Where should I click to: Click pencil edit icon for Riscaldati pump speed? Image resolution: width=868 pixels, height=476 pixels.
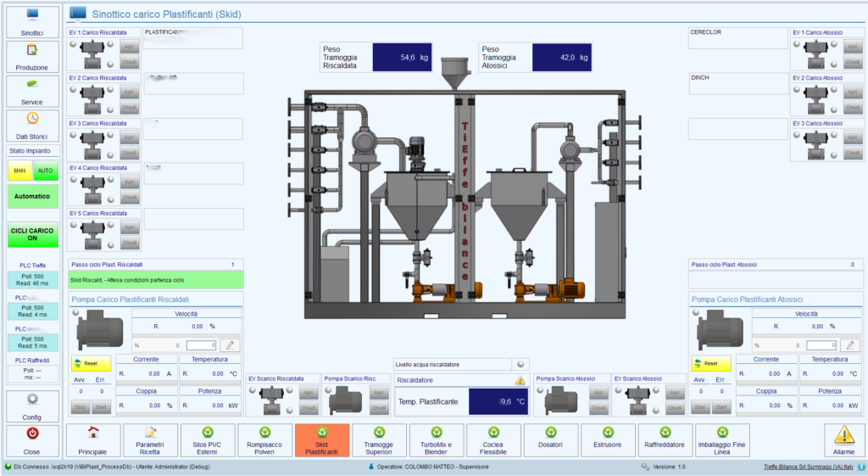[230, 345]
